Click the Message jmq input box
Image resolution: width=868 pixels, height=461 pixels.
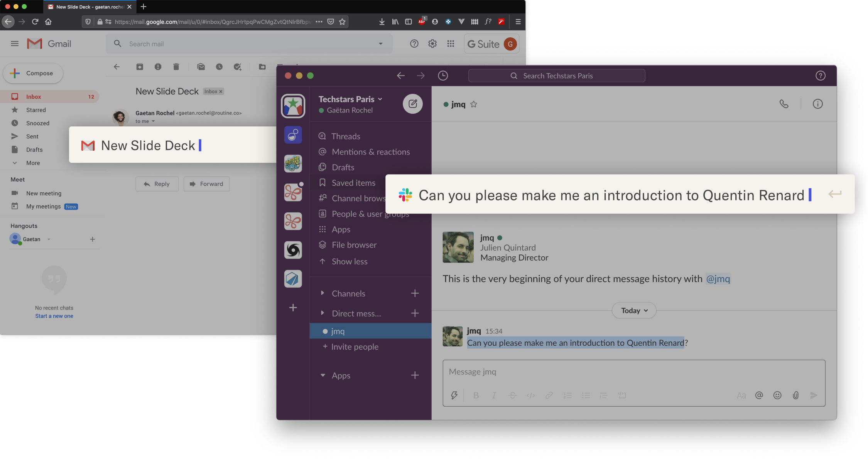pyautogui.click(x=634, y=372)
